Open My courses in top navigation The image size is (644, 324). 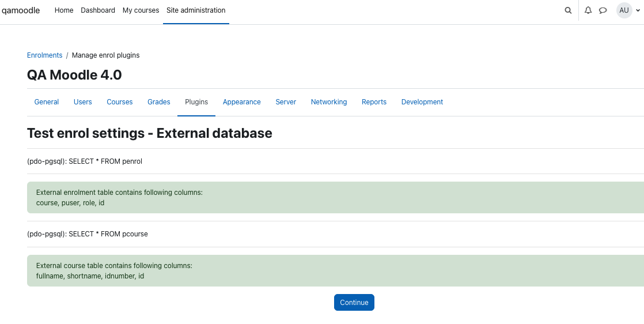141,10
